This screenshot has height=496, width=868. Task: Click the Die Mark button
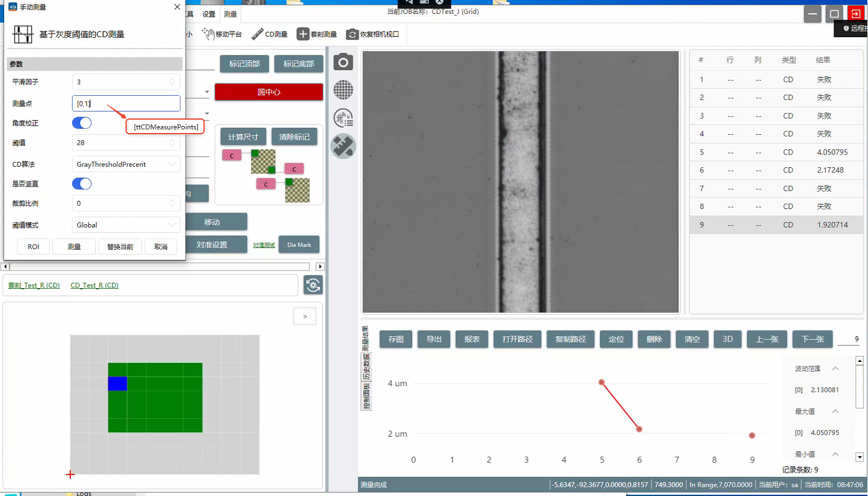pos(299,245)
